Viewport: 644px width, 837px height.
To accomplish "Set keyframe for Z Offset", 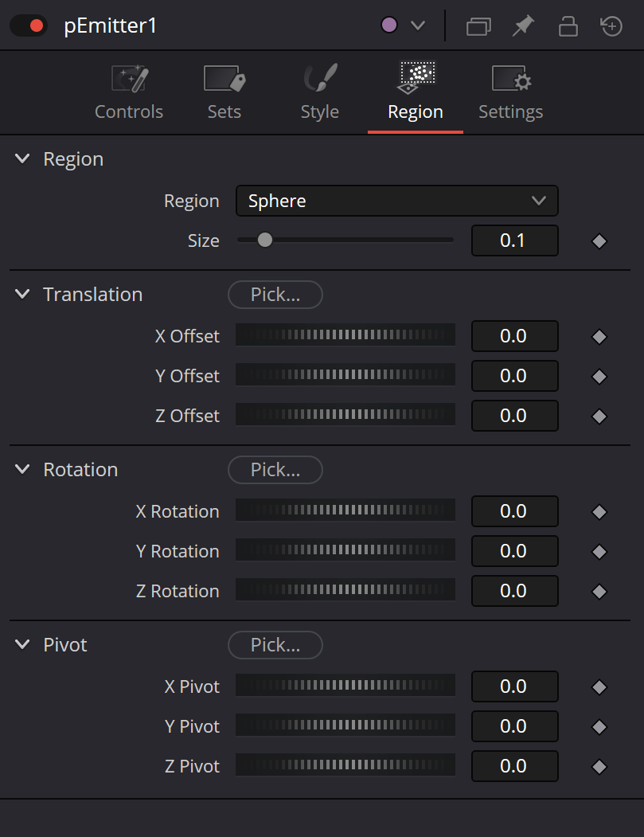I will [599, 417].
